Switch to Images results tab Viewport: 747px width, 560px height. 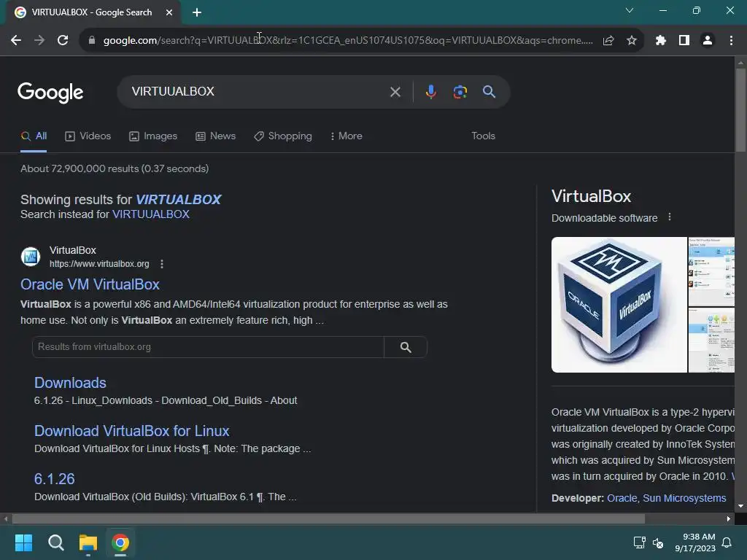153,136
